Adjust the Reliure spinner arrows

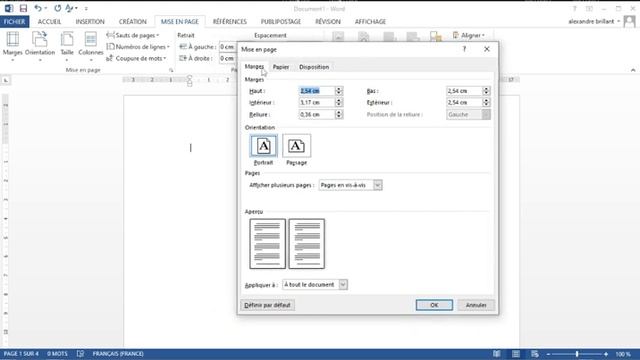pos(339,115)
